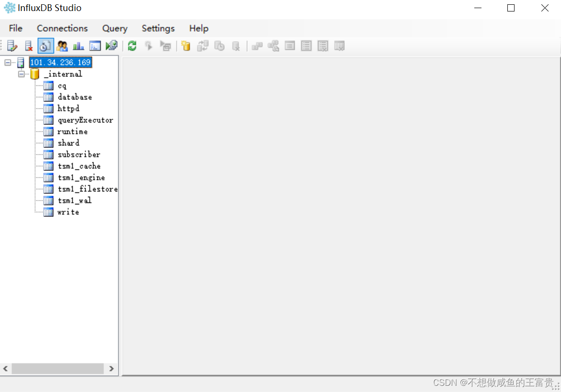Click the play-with-documents toolbar icon

tap(112, 46)
